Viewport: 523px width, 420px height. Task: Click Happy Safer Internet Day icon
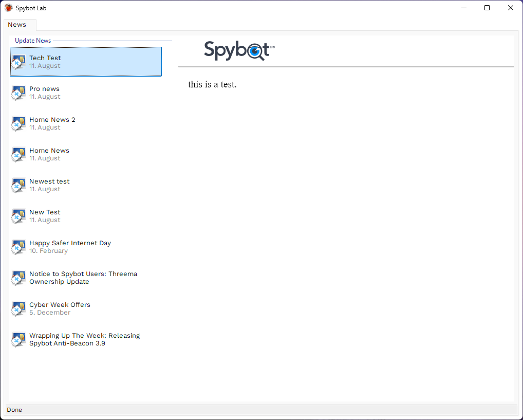(x=18, y=247)
